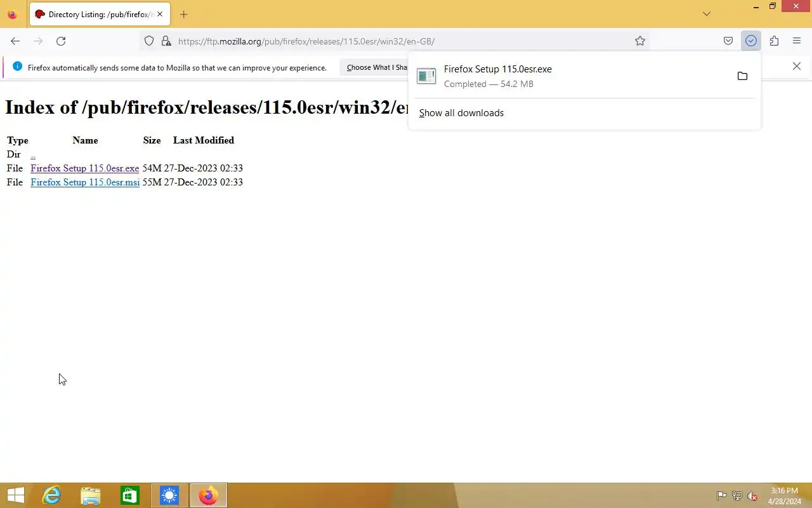812x508 pixels.
Task: Open the Windows Store taskbar icon
Action: (130, 495)
